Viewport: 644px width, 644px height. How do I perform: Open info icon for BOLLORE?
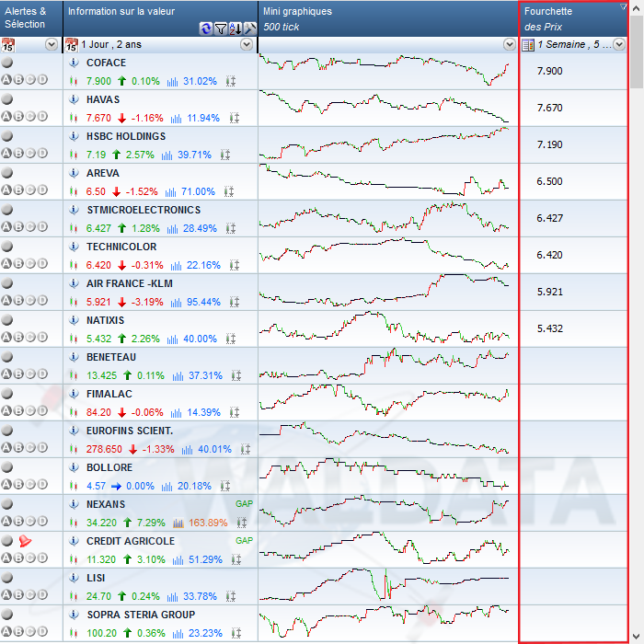click(x=74, y=467)
